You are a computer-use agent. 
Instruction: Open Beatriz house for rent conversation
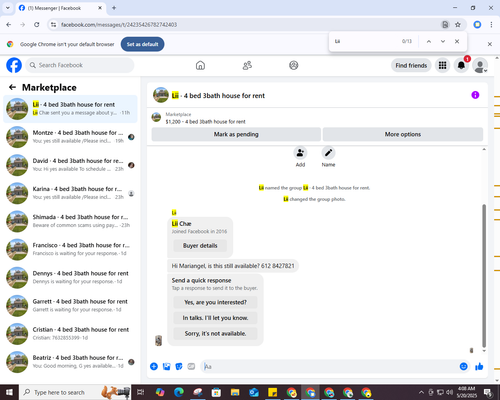coord(70,362)
